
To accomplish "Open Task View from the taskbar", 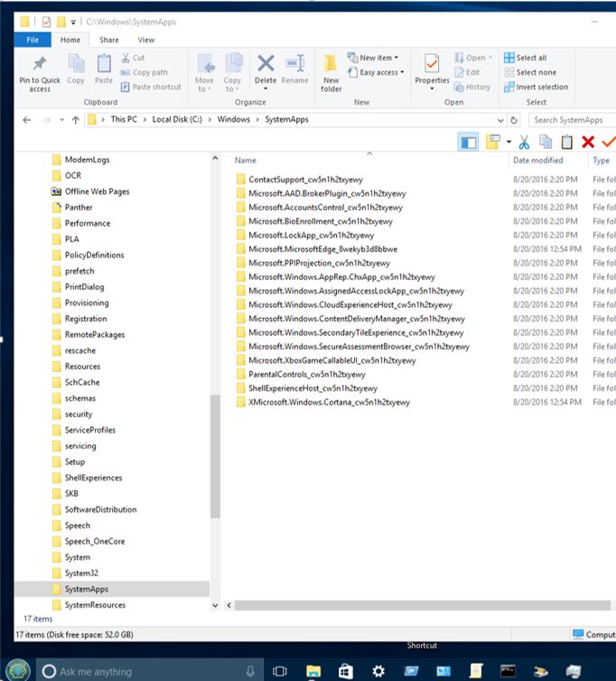I will click(280, 671).
